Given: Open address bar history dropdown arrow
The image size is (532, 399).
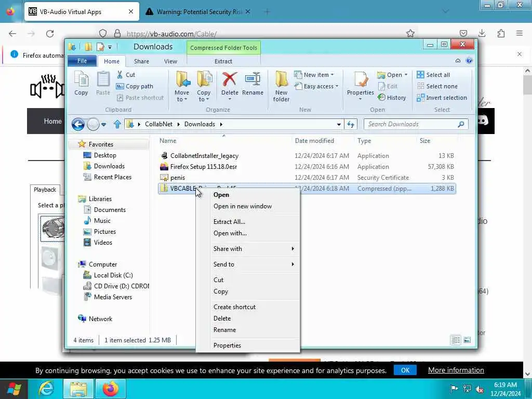Looking at the screenshot, I should [x=339, y=125].
